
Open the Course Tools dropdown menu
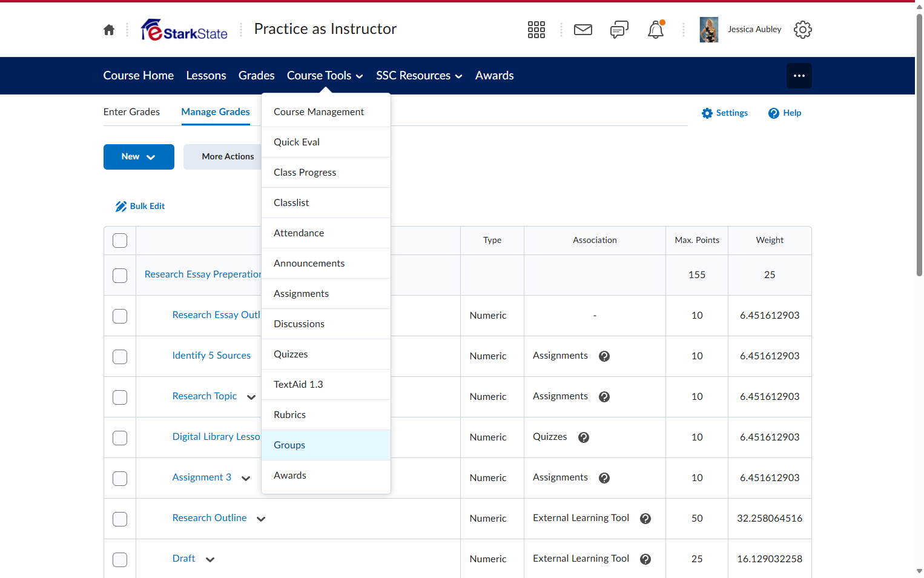(x=325, y=76)
